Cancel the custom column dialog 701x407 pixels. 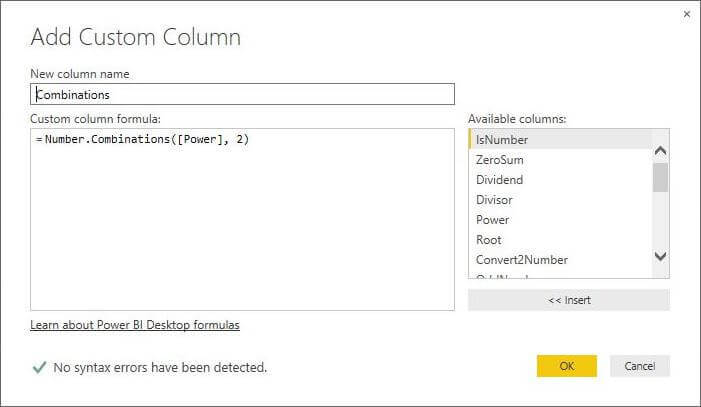tap(640, 366)
